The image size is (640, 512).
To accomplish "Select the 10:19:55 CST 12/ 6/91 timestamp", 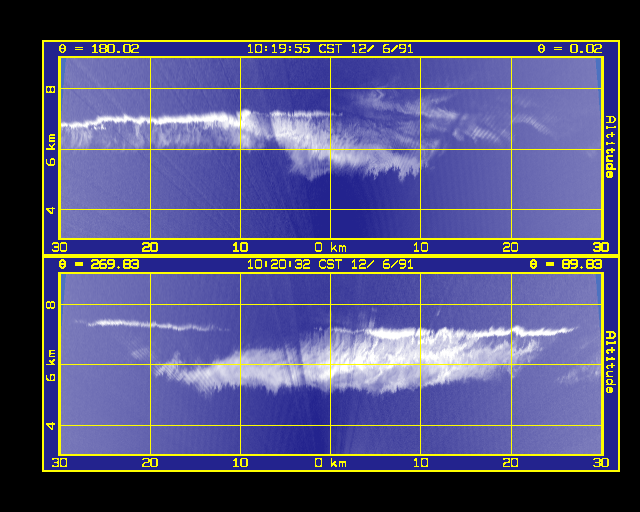I will 330,49.
